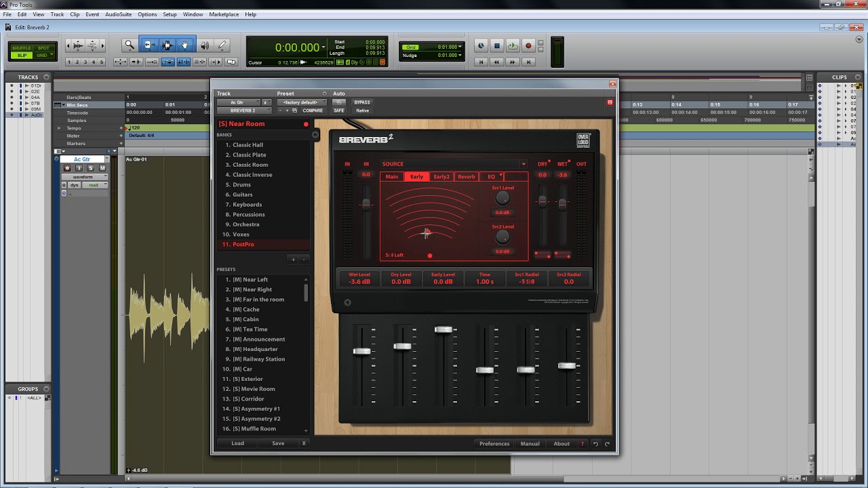Toggle Slip edit mode
This screenshot has height=488, width=868.
22,55
